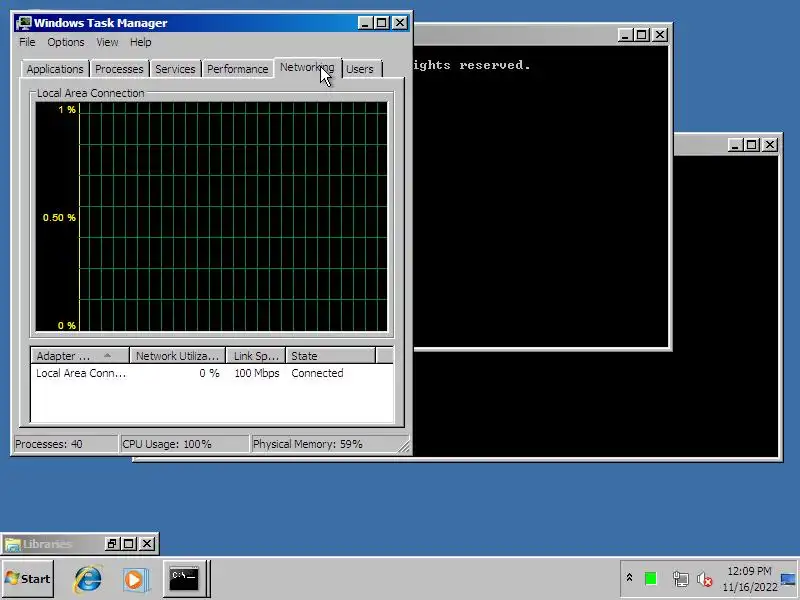Viewport: 800px width, 600px height.
Task: Click the Local Area Connection network graph
Action: (x=211, y=217)
